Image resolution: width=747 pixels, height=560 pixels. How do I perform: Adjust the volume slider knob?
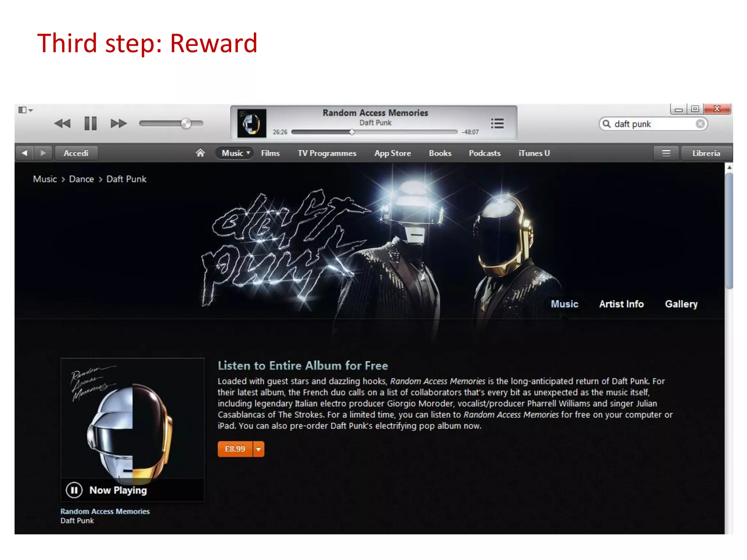pos(186,124)
